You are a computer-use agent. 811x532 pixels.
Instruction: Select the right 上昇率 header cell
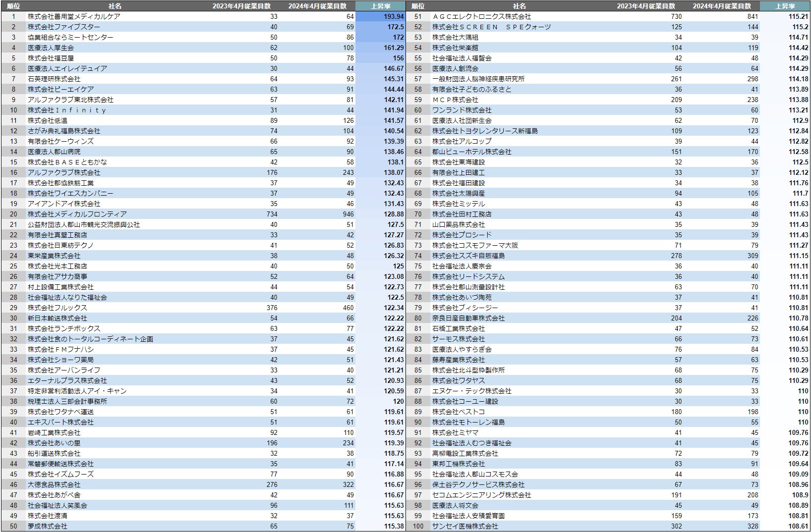pos(785,6)
